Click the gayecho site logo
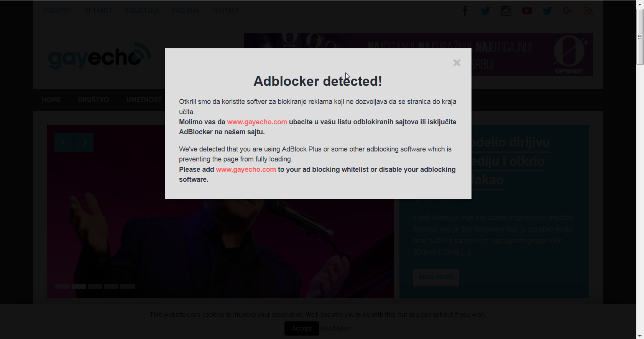 click(100, 56)
